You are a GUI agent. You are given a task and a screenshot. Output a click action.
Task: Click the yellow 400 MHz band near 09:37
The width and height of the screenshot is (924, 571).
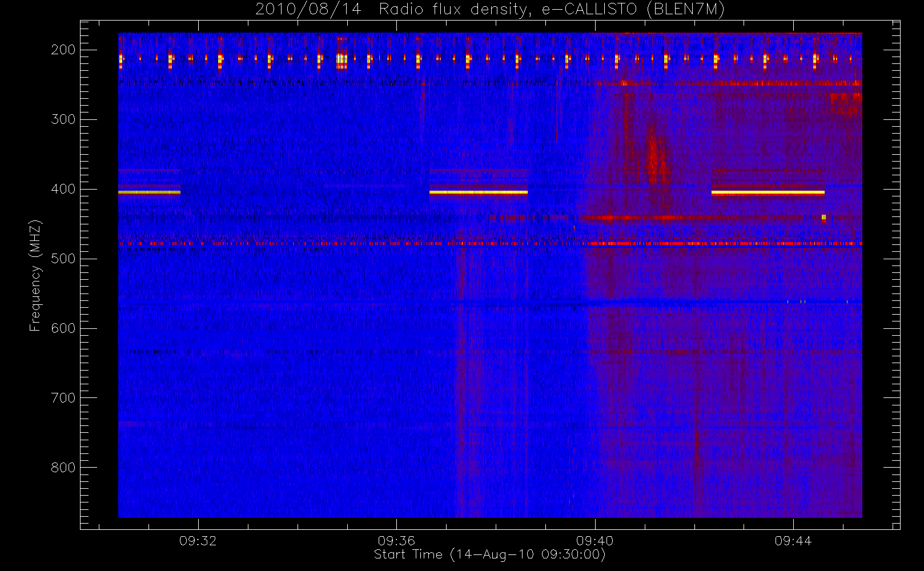(x=479, y=192)
